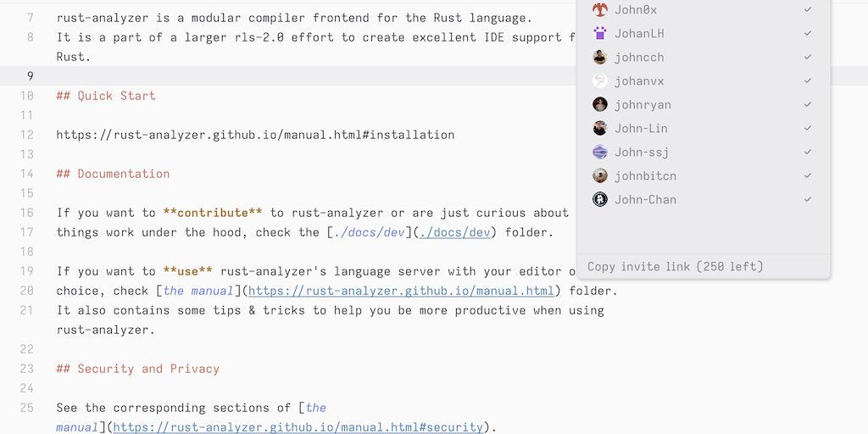Select contact name johncch

pos(639,57)
